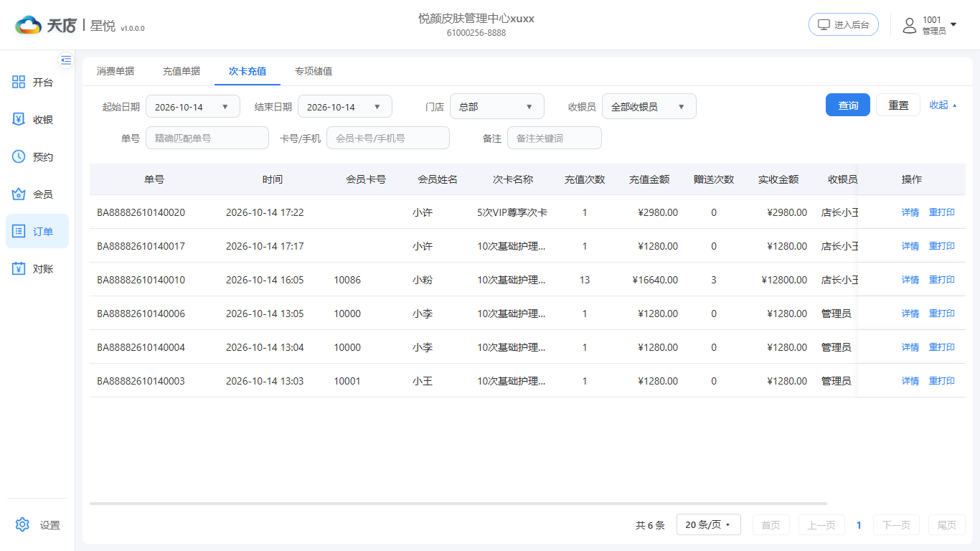Click the 下一页 next page button
The width and height of the screenshot is (980, 551).
(x=896, y=525)
